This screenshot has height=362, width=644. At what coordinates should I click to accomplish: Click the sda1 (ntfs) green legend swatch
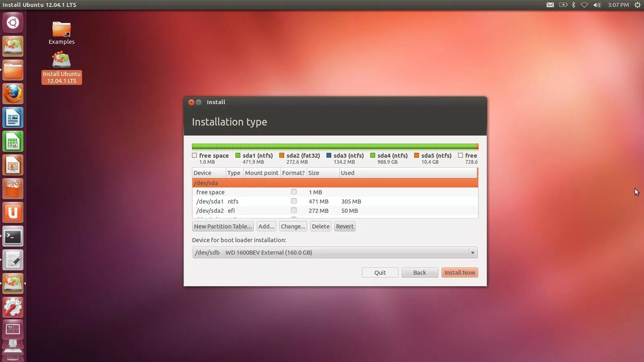[x=238, y=155]
